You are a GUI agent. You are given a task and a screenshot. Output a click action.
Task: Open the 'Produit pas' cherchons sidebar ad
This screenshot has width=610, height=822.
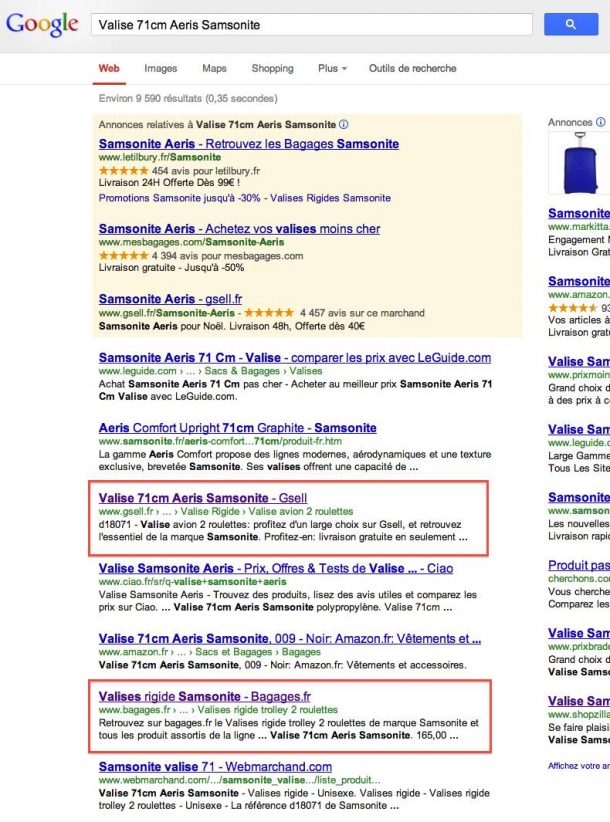(579, 565)
